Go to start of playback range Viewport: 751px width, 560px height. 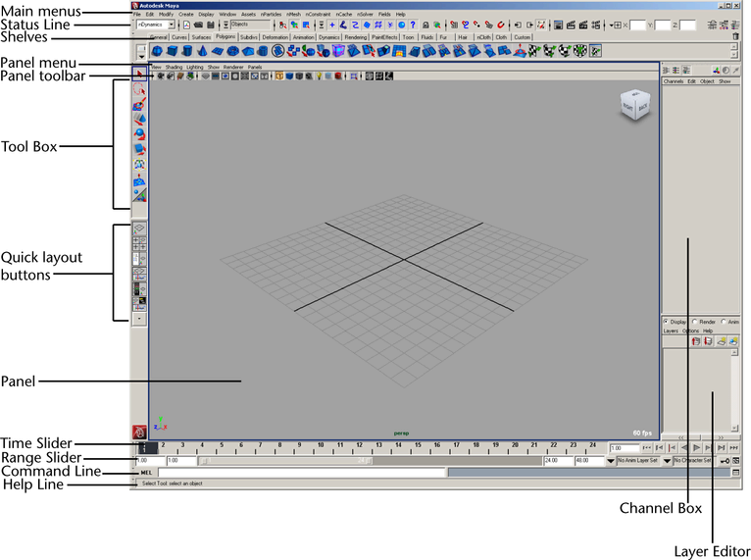(x=647, y=448)
